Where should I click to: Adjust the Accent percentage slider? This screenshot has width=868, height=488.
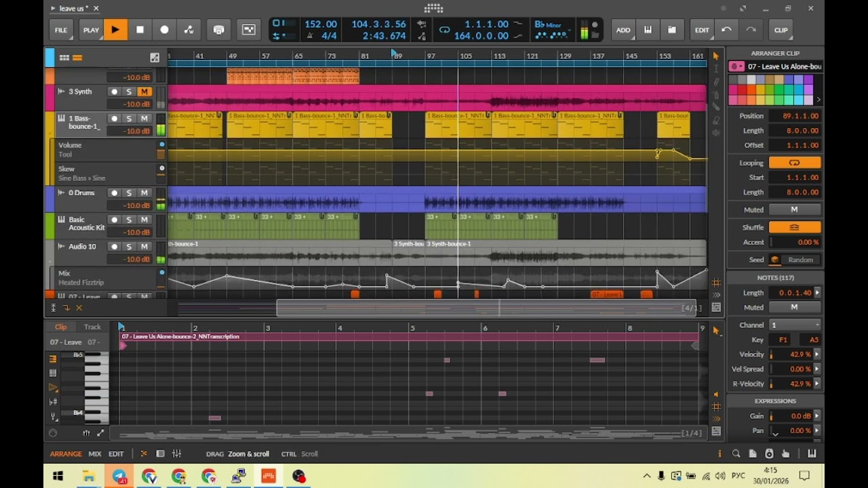click(x=794, y=242)
